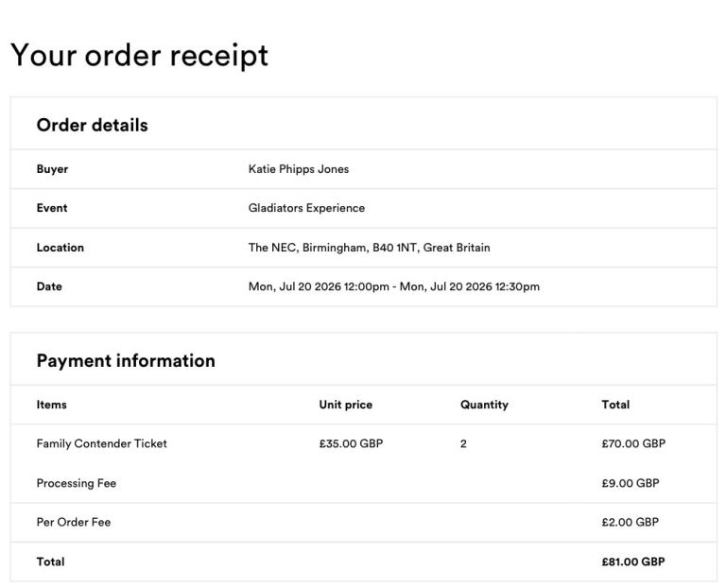Viewport: 726px width, 588px height.
Task: Click the 'Date' row label
Action: click(x=49, y=286)
